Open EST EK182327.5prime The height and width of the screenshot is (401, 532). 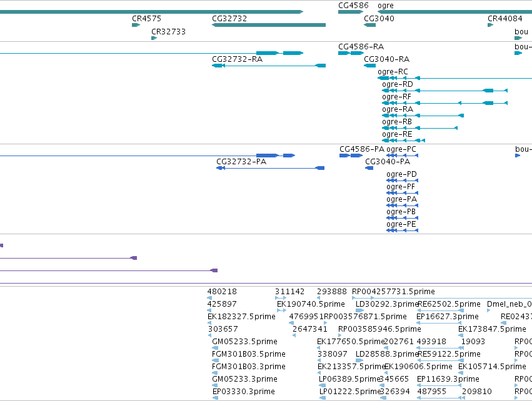coord(241,317)
